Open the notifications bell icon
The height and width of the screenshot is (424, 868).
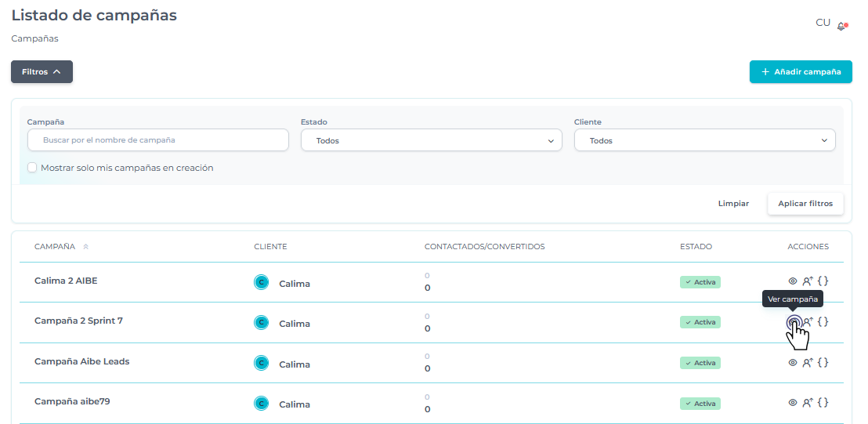[x=841, y=26]
